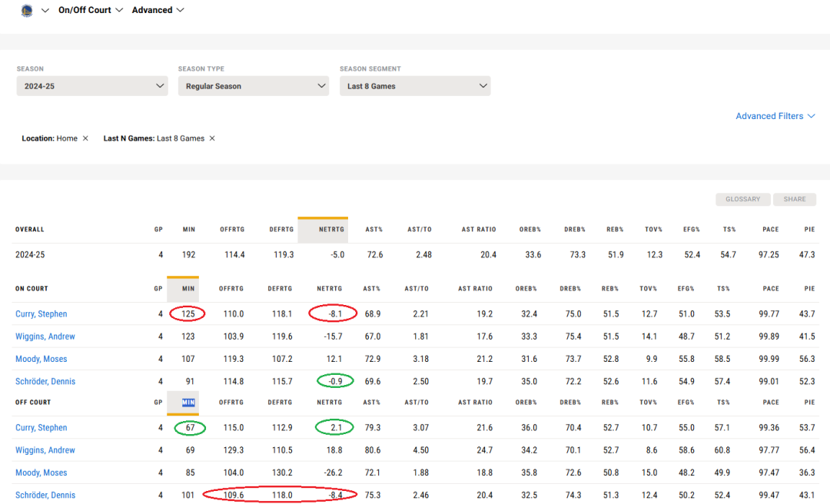Screen dimensions: 830x504
Task: Open Stephen Curry's link in Off Court table
Action: click(x=41, y=428)
